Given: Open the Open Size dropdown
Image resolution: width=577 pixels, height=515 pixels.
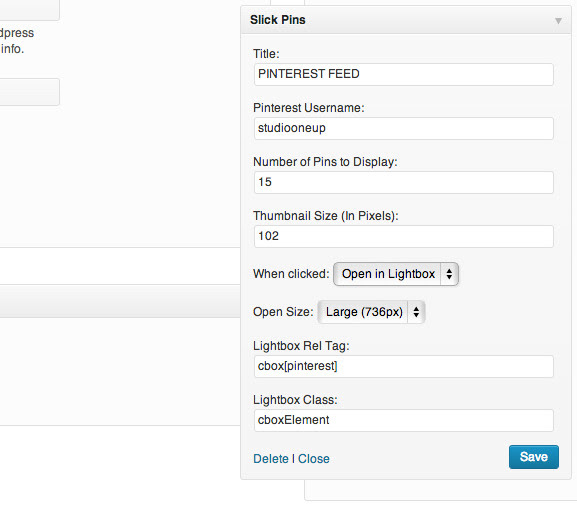Looking at the screenshot, I should tap(371, 312).
